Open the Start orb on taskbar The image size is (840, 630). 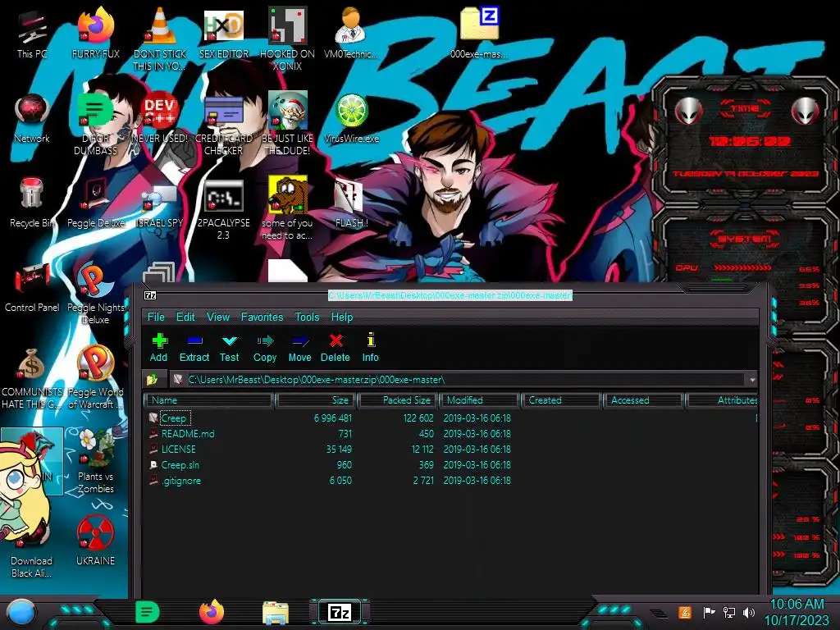21,612
